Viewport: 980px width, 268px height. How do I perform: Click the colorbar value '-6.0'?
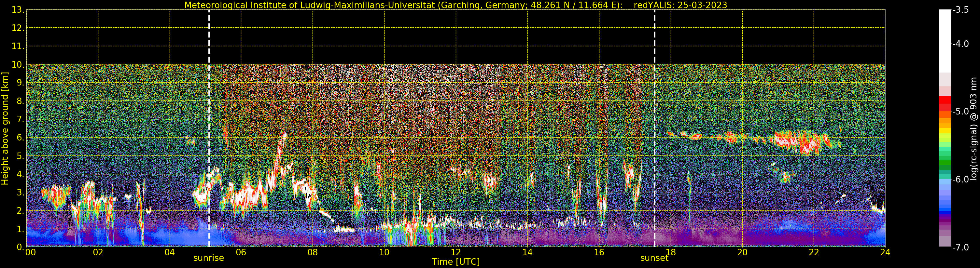[960, 180]
